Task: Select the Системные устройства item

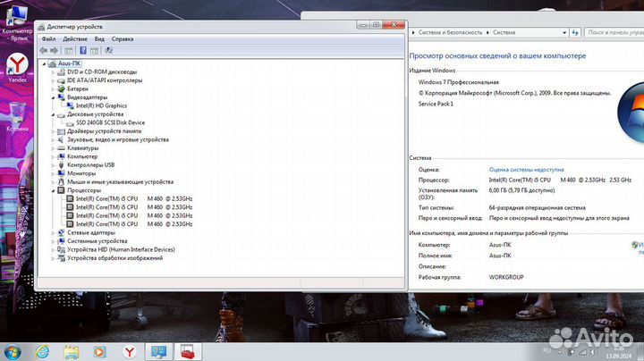Action: pos(97,241)
